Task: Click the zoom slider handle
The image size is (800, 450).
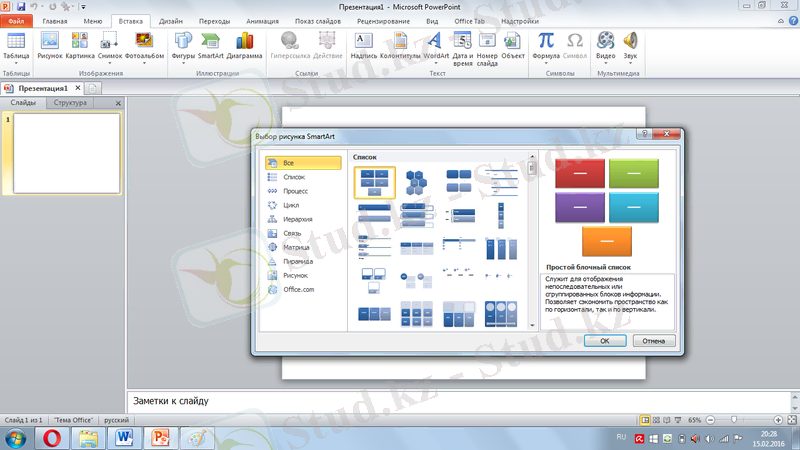Action: click(x=734, y=420)
